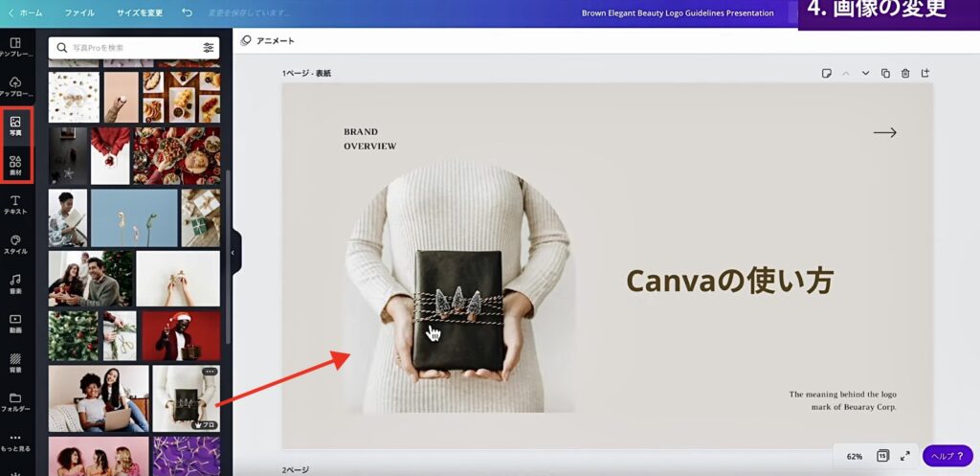Image resolution: width=980 pixels, height=476 pixels.
Task: Select the 素材 elements sidebar tab
Action: [x=15, y=165]
